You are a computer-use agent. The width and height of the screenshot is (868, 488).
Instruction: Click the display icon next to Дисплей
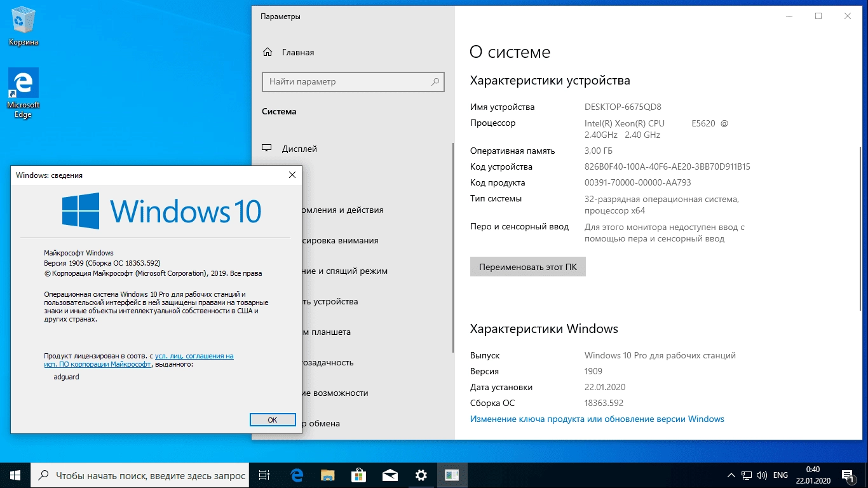[x=267, y=148]
